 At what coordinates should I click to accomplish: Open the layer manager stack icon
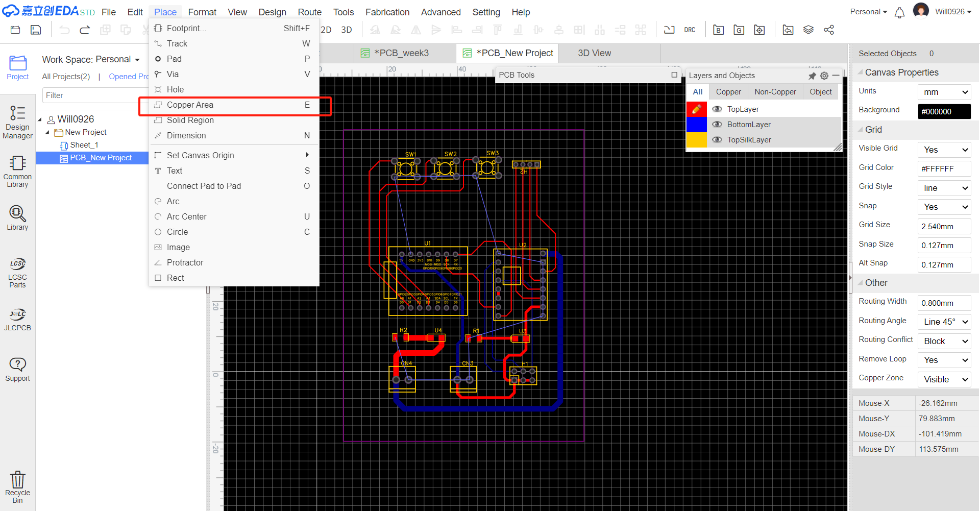coord(808,30)
